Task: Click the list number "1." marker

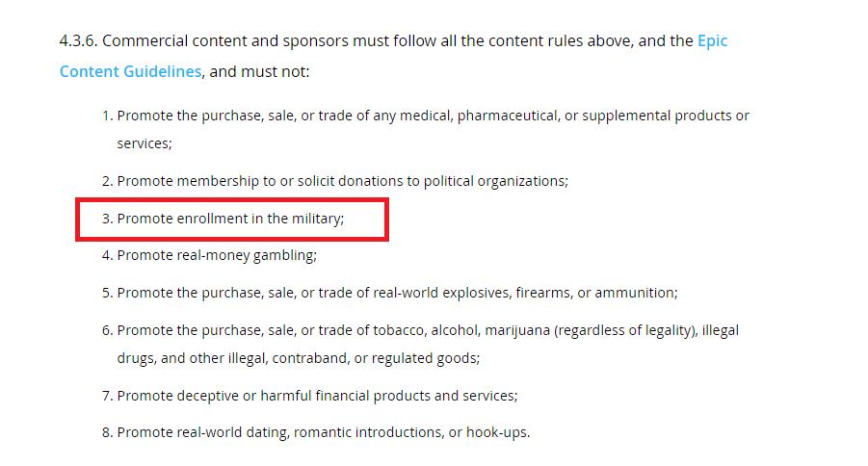Action: 108,116
